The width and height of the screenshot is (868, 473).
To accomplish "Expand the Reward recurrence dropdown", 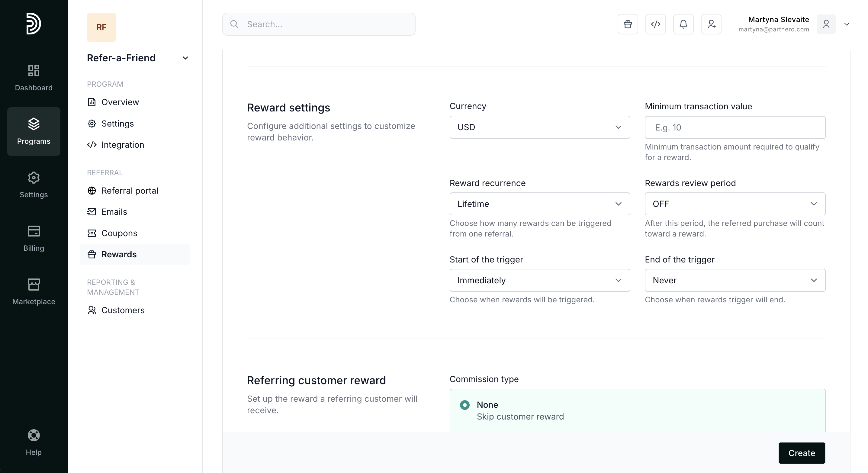I will 539,204.
